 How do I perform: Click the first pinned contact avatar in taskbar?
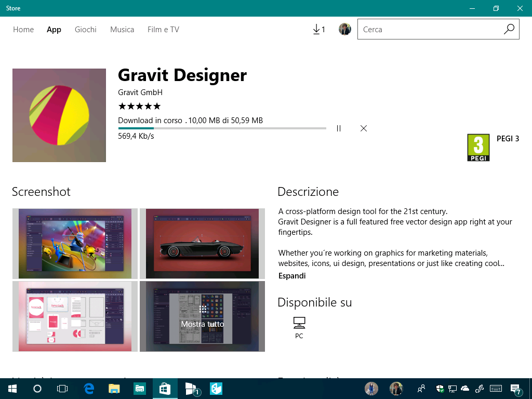[371, 389]
